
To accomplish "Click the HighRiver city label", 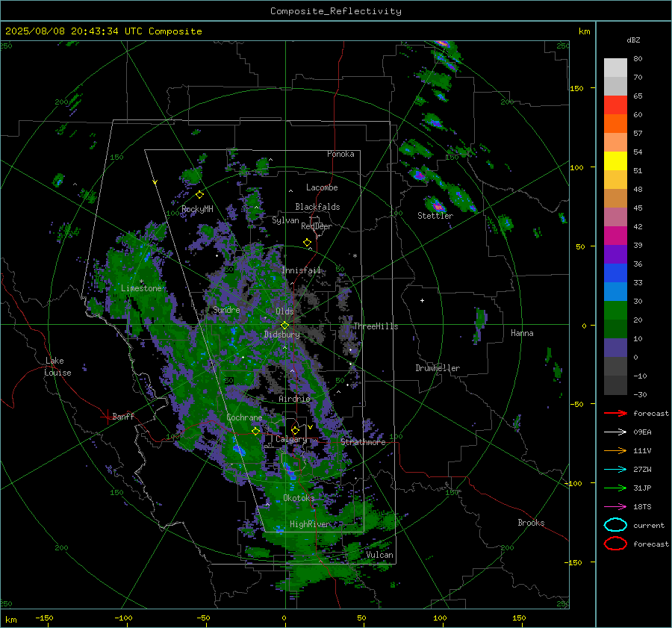I will [x=310, y=524].
